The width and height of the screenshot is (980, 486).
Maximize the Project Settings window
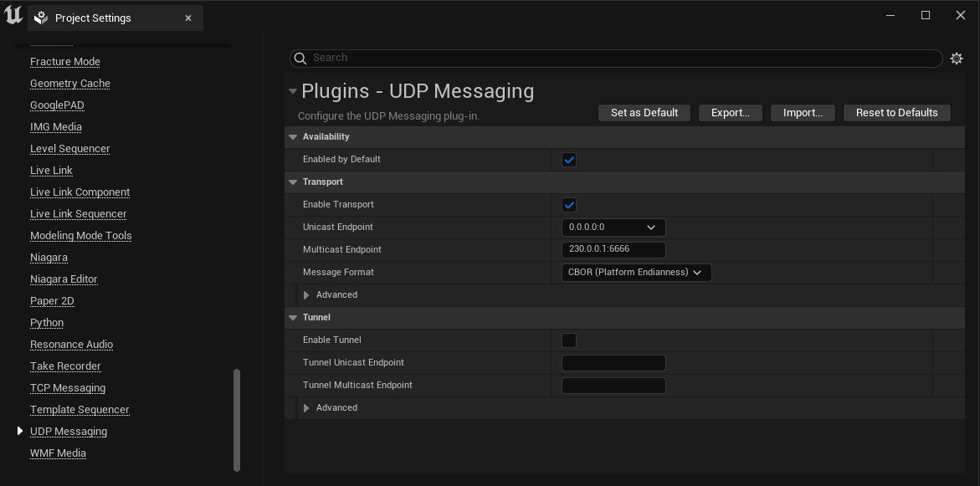926,16
